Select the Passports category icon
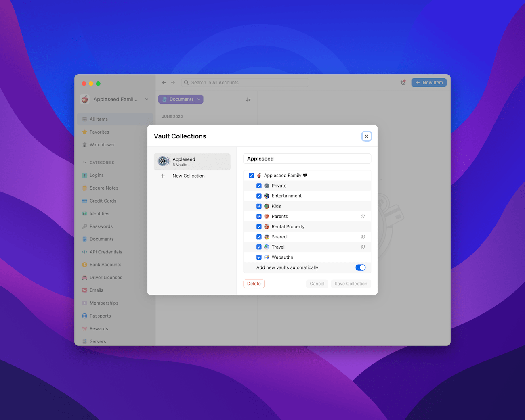This screenshot has width=525, height=420. point(85,316)
